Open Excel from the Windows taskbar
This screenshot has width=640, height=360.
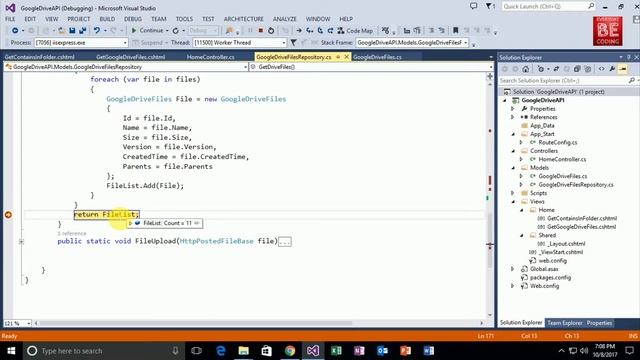click(x=336, y=351)
